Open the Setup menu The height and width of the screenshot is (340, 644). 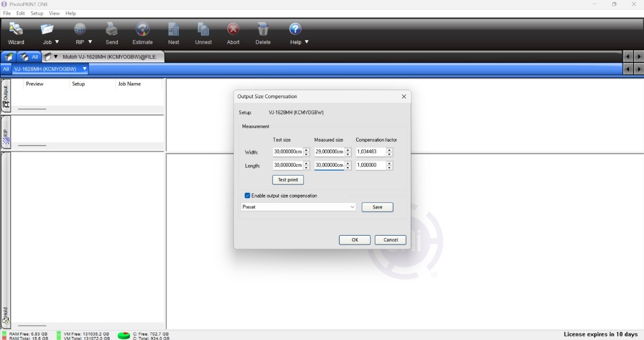(x=37, y=13)
